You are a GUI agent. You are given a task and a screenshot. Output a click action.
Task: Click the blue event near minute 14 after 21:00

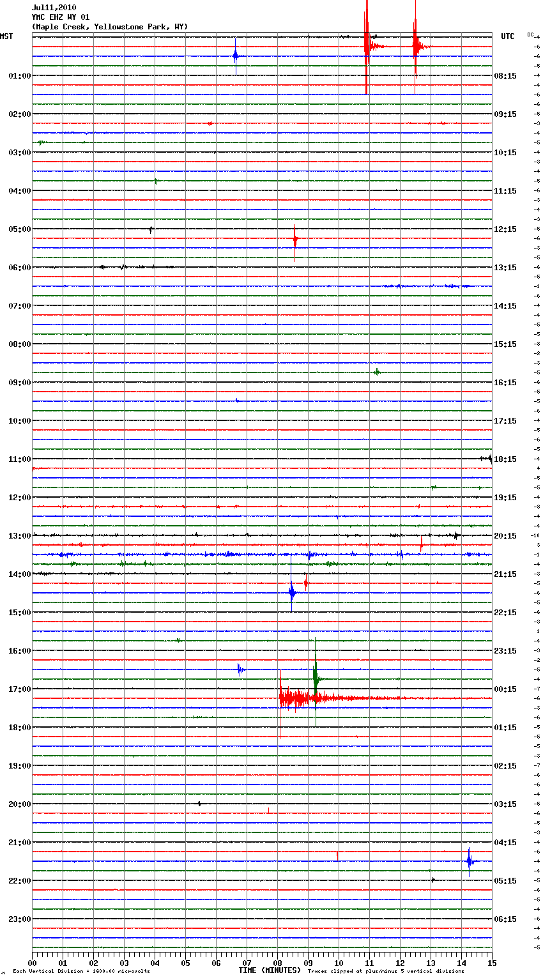[x=470, y=861]
